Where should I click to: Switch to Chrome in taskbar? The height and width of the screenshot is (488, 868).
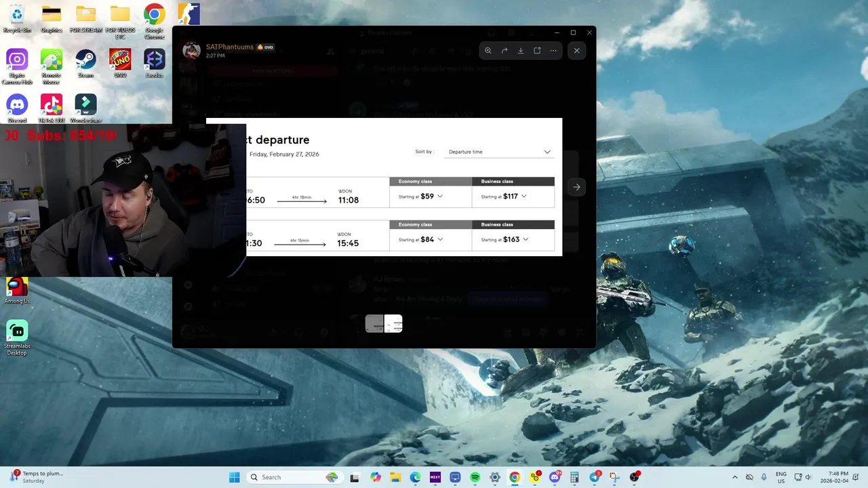(515, 477)
